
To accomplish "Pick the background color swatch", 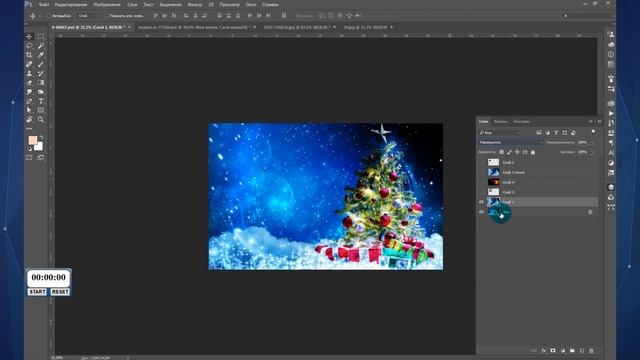I will 39,147.
